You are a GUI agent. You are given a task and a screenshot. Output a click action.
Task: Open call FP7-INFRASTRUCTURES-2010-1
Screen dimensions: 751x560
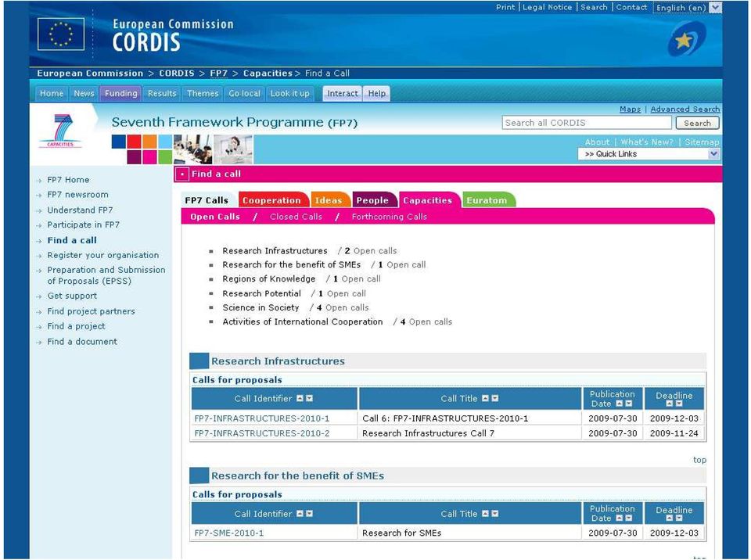click(x=262, y=418)
